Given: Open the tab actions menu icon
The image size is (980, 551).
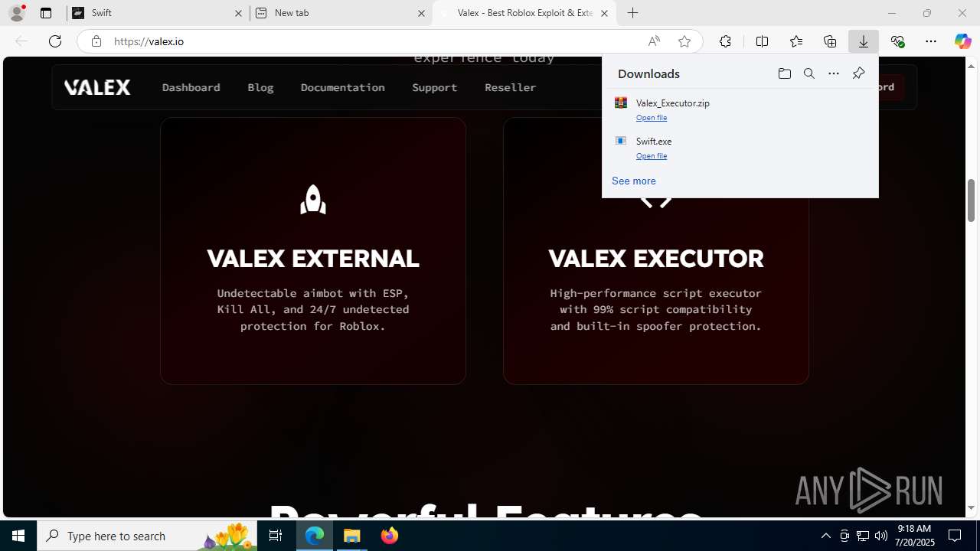Looking at the screenshot, I should pyautogui.click(x=46, y=13).
